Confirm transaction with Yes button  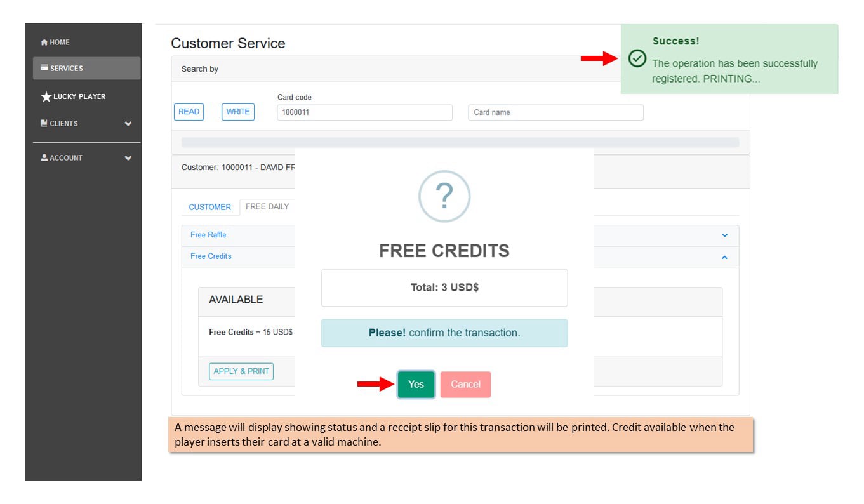[416, 385]
